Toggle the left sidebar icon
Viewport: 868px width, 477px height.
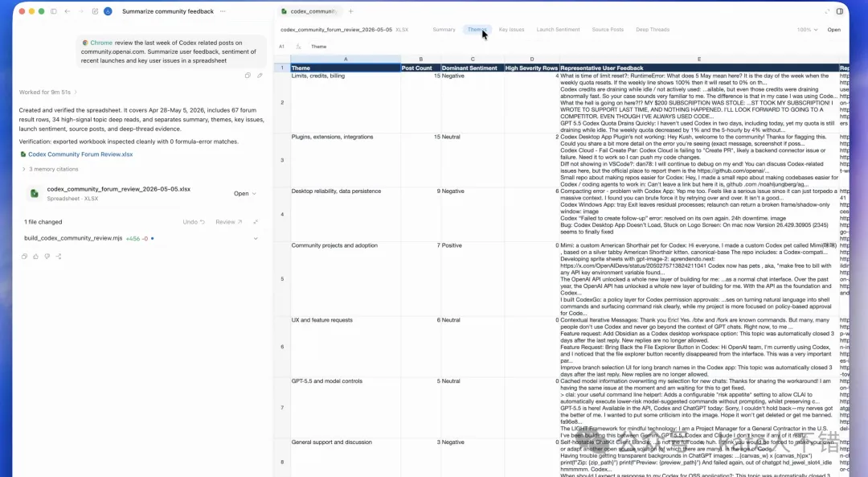coord(54,11)
